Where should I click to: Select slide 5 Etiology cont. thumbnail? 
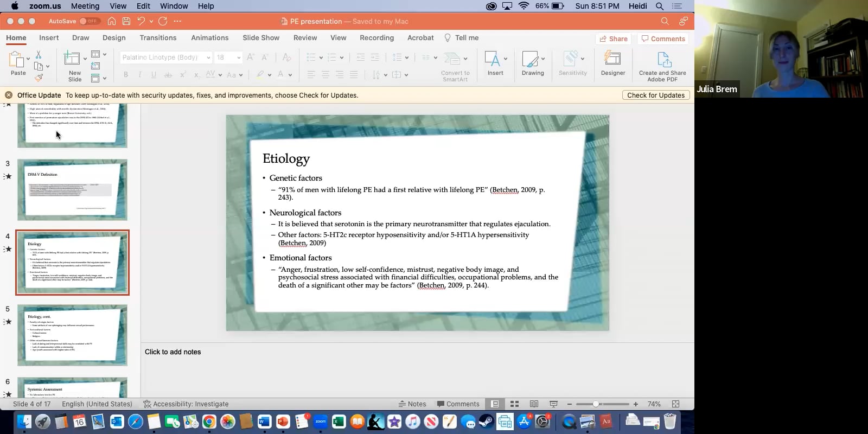click(72, 335)
